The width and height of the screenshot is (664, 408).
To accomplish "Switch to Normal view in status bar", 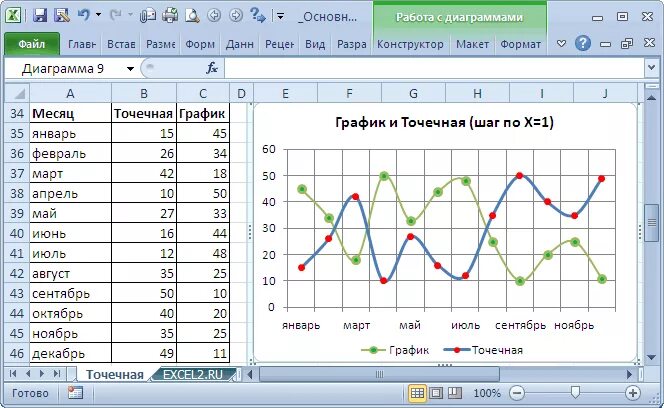I will click(x=417, y=393).
